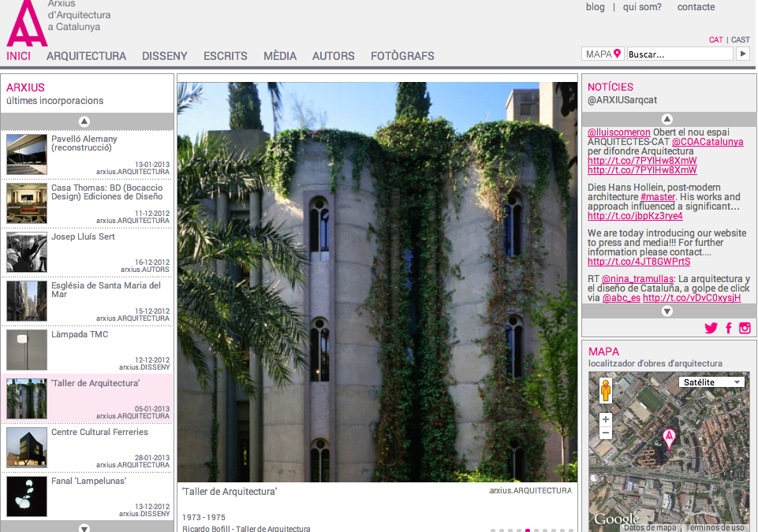
Task: Open the Facebook page icon
Action: [x=728, y=328]
